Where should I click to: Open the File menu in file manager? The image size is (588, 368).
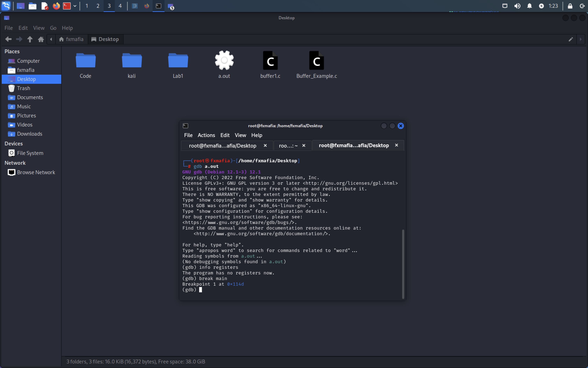(9, 28)
